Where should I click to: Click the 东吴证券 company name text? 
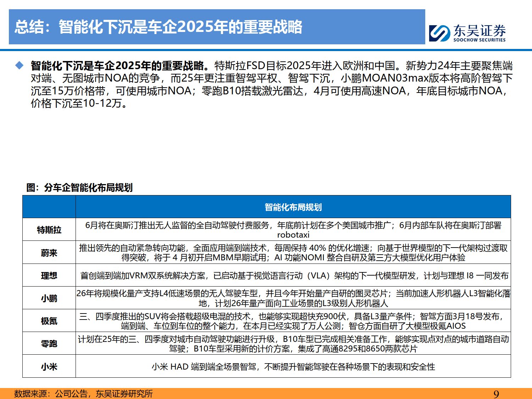(480, 31)
